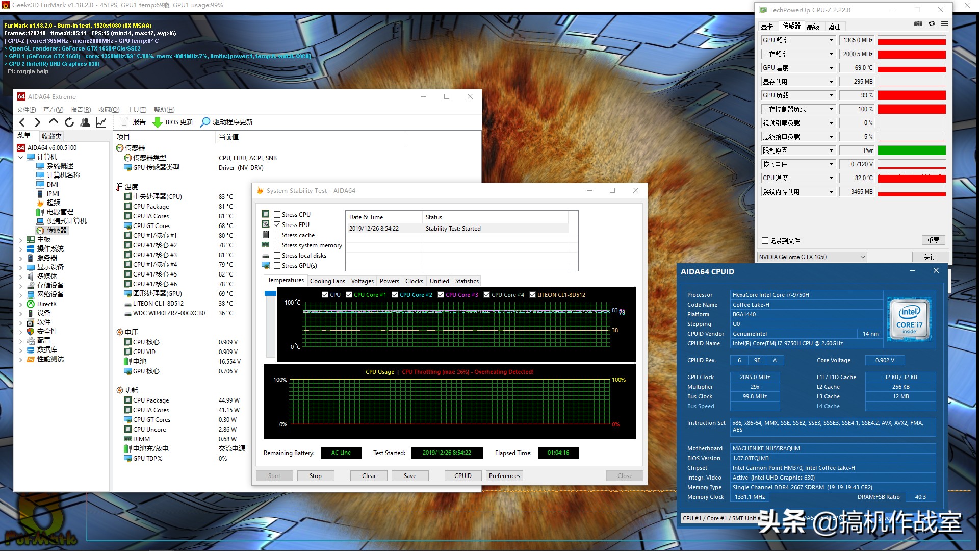Enable 记录到文件 checkbox in GPU-Z
This screenshot has height=552, width=980.
coord(765,241)
